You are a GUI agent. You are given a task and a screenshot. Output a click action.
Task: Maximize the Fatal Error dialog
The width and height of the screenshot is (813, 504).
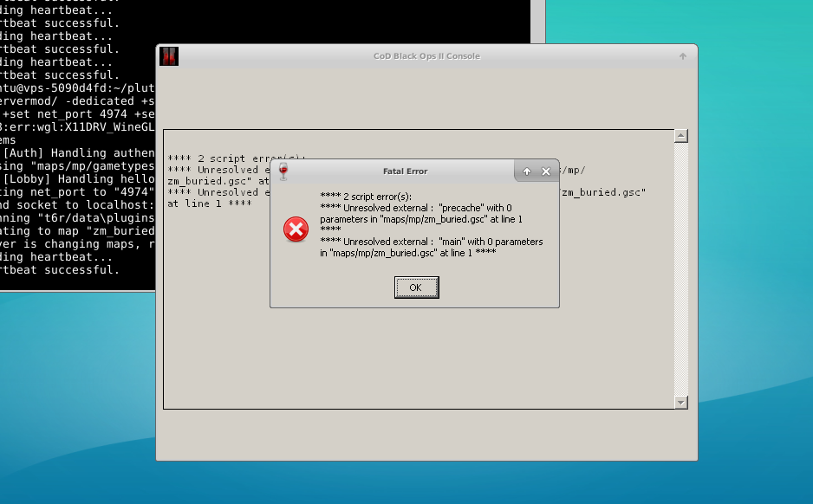[x=527, y=171]
